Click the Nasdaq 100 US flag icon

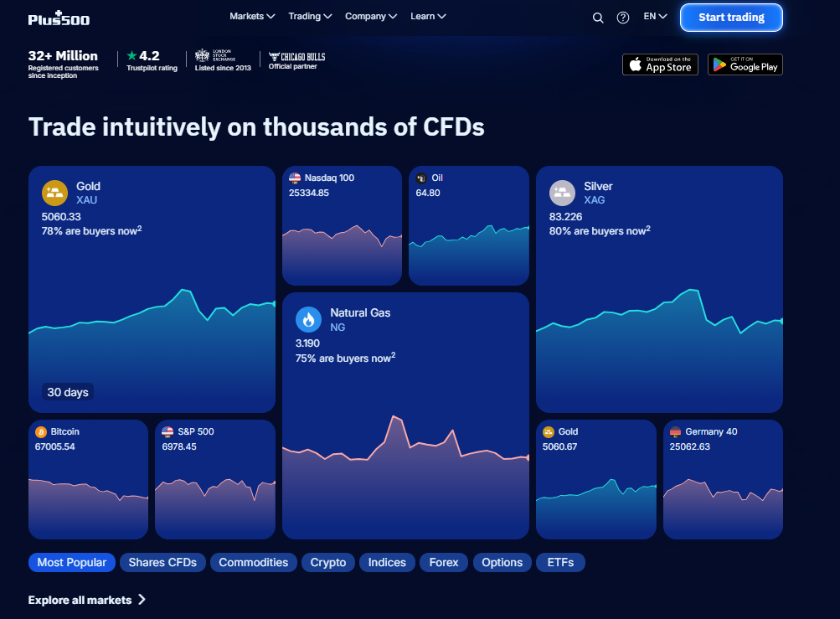(x=295, y=178)
